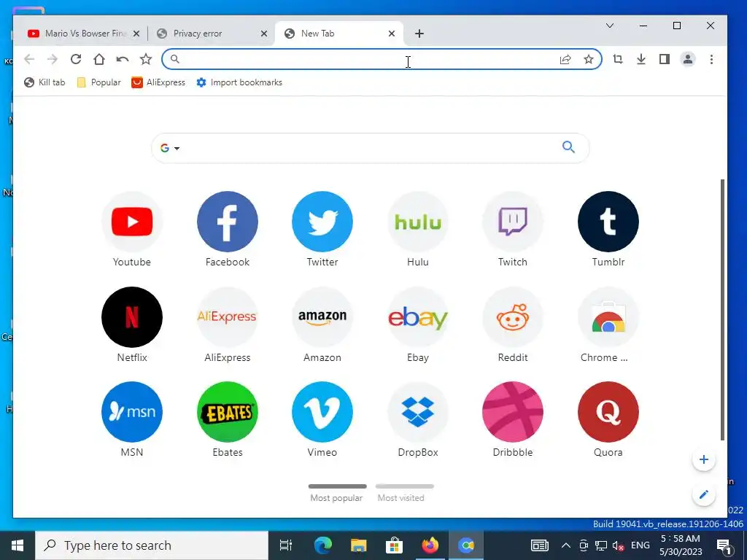The image size is (747, 560).
Task: Open the AliExpress bookmark
Action: [158, 82]
